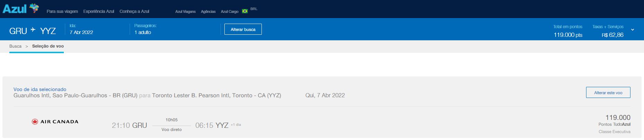Click the 119.000 pts total points
Screen dimensions: 644x140
click(568, 35)
